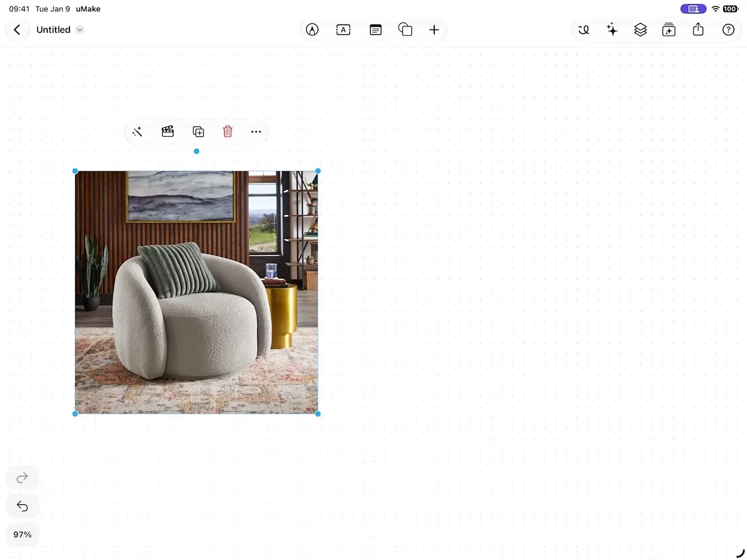This screenshot has height=560, width=747.
Task: Click the rotation handle above the image
Action: pos(197,151)
